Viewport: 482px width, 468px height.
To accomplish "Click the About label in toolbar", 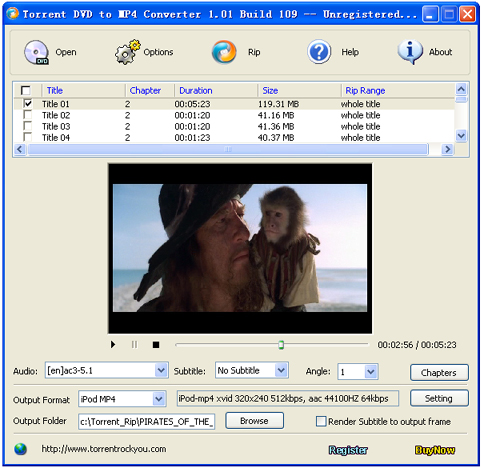I will pos(440,52).
